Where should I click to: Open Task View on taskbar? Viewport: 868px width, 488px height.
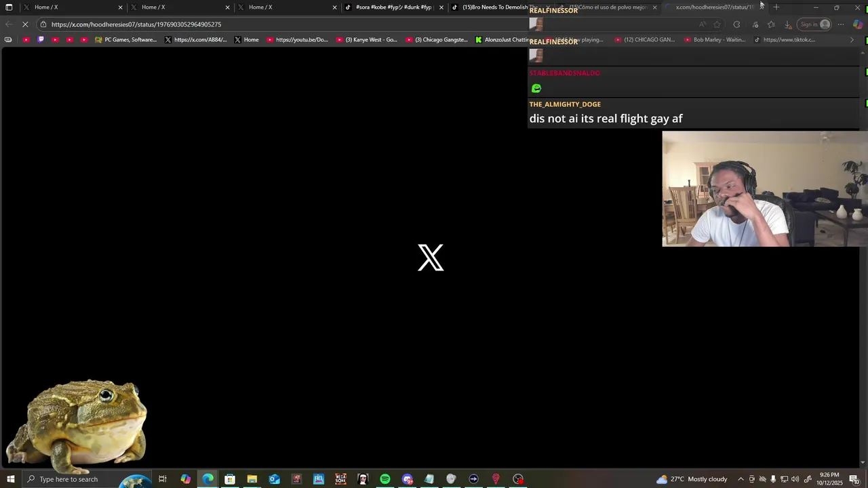[163, 479]
